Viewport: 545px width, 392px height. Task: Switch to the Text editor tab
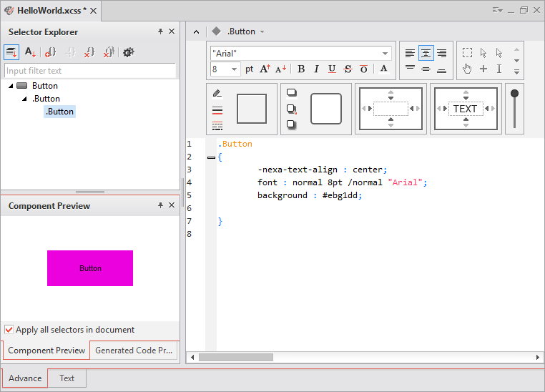[x=67, y=378]
